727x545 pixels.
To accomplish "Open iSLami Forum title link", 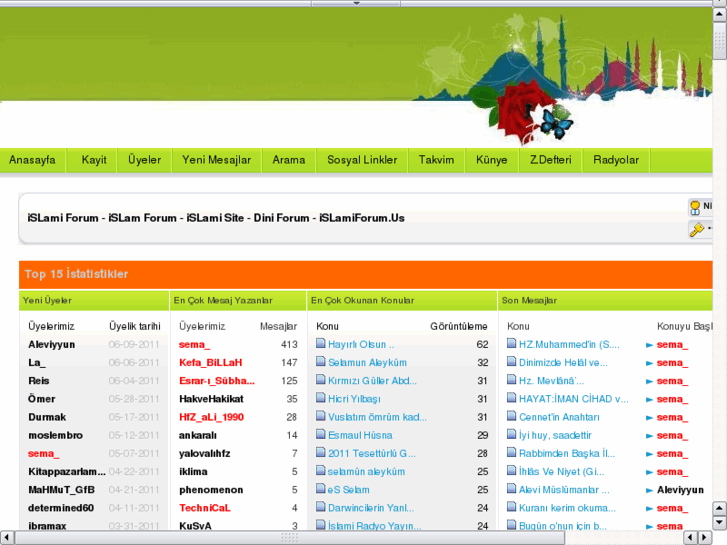I will [216, 218].
